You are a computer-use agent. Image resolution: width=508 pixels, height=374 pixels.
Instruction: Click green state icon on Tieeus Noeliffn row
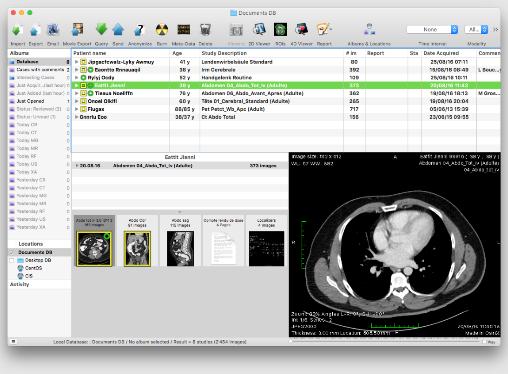pos(90,93)
